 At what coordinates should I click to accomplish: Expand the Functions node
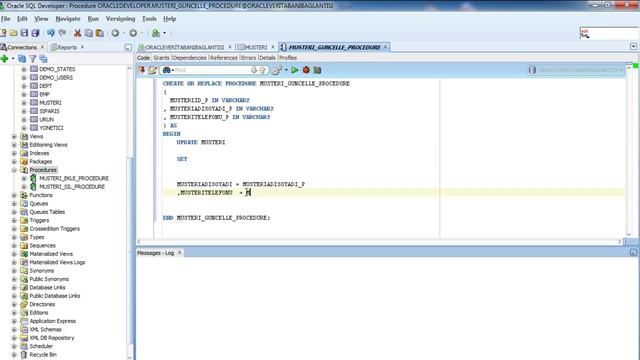[x=14, y=196]
